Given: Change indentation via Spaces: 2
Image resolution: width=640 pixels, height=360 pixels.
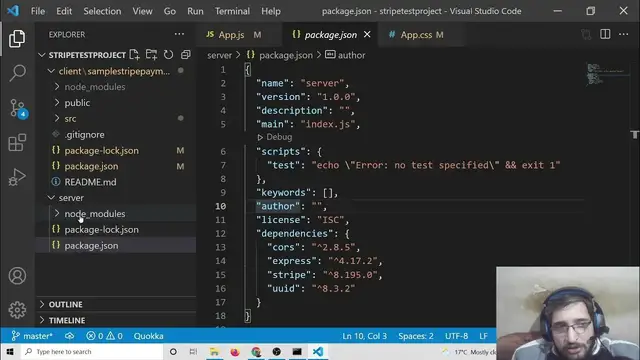Looking at the screenshot, I should point(416,336).
